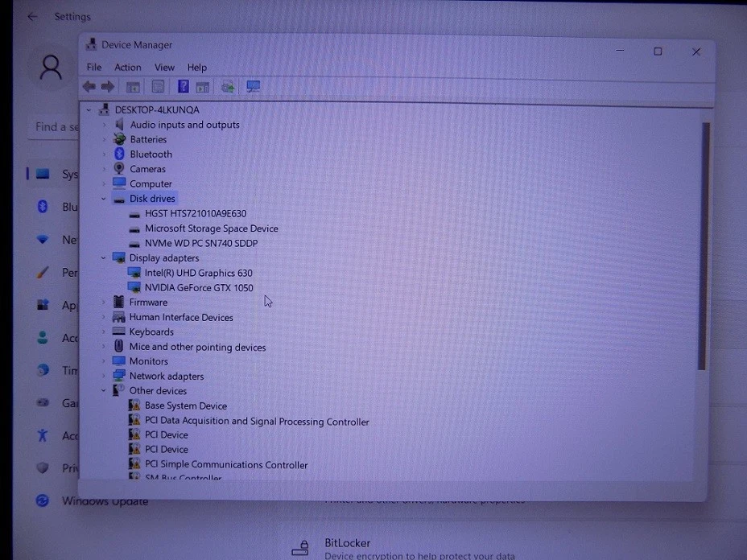The image size is (747, 560).
Task: Expand the Network adapters category
Action: click(x=104, y=376)
